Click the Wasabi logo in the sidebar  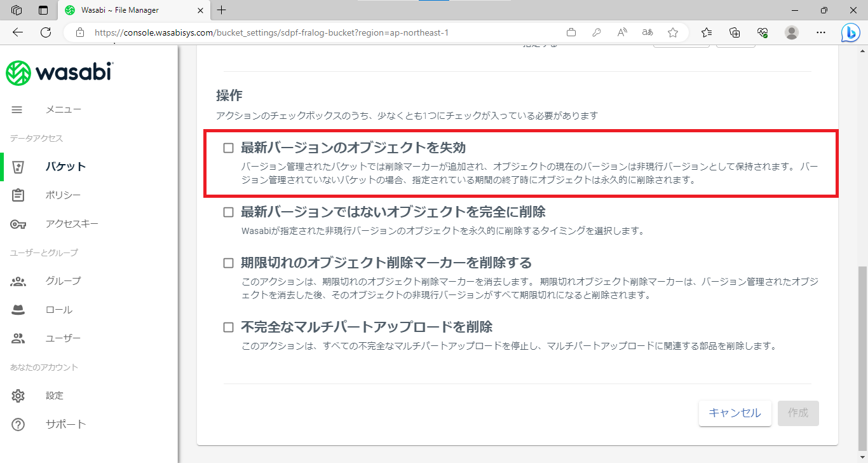(x=59, y=73)
